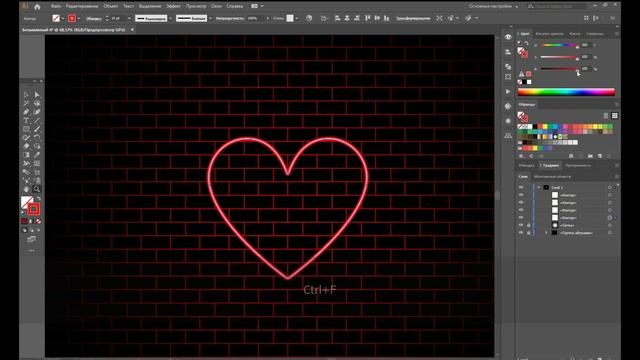Select the Zoom (magnifier) tool

click(x=37, y=189)
